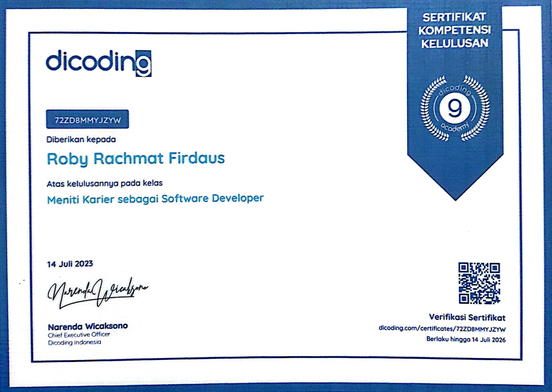Viewport: 552px width, 392px height.
Task: Click the dicoding academy laurel badge
Action: pos(455,109)
